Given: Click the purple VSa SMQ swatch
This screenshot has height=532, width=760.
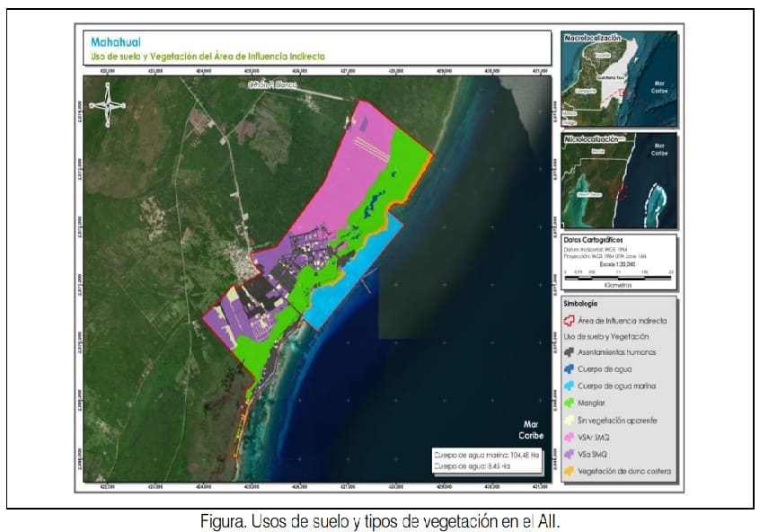Looking at the screenshot, I should [569, 454].
